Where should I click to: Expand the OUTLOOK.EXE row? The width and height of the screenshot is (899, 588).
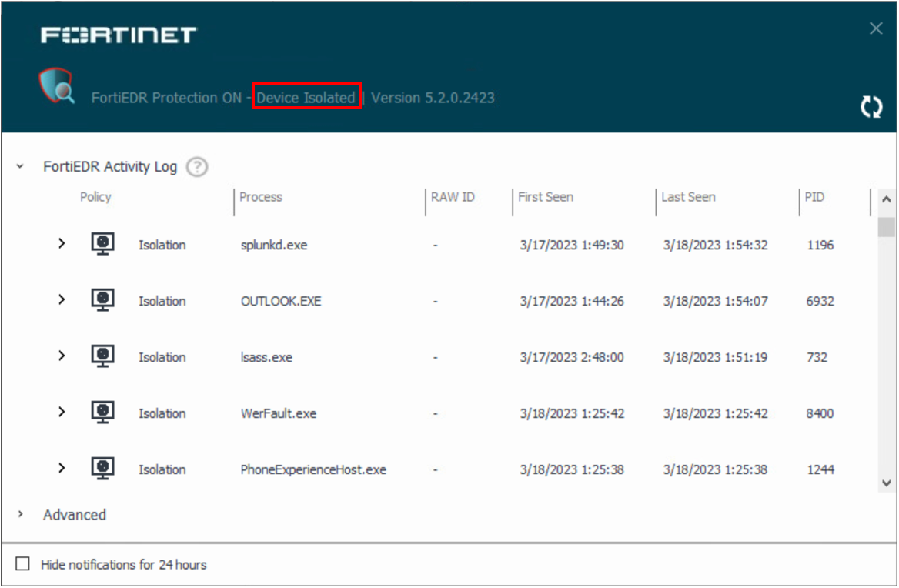(62, 299)
